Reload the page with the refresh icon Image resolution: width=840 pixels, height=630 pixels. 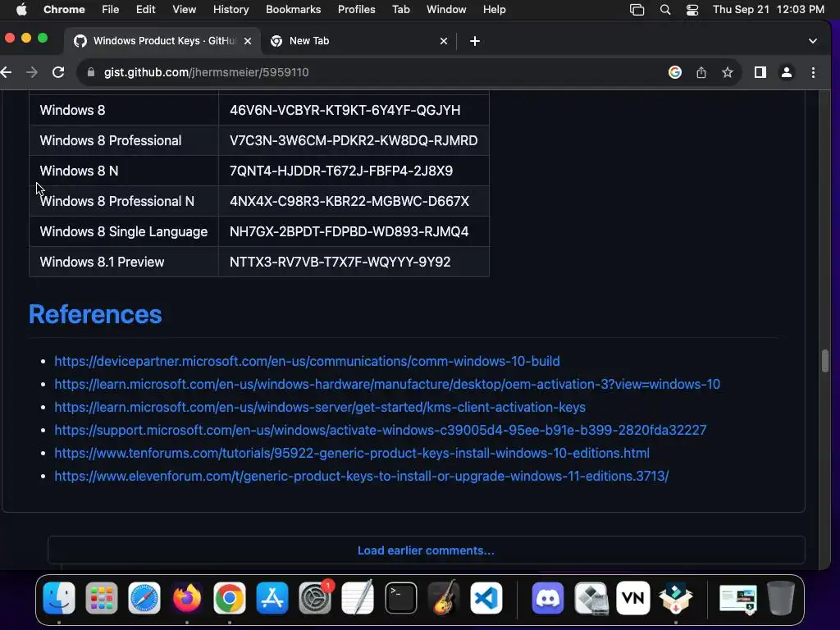pos(58,72)
